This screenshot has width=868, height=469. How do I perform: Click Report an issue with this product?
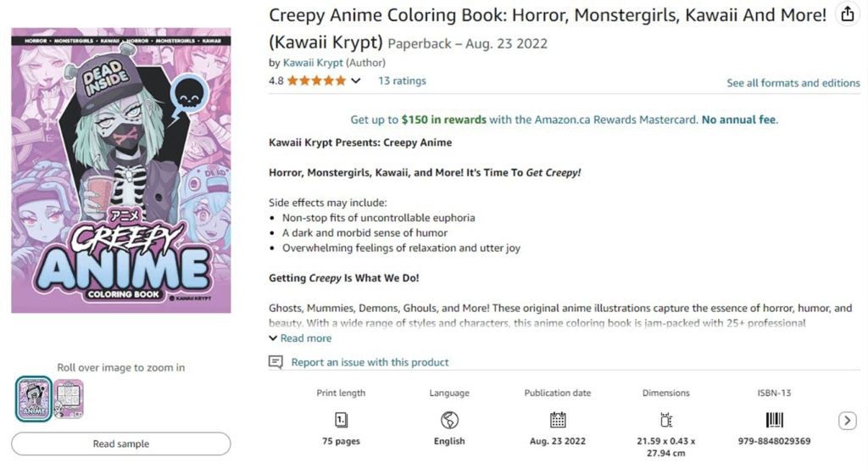pyautogui.click(x=370, y=362)
